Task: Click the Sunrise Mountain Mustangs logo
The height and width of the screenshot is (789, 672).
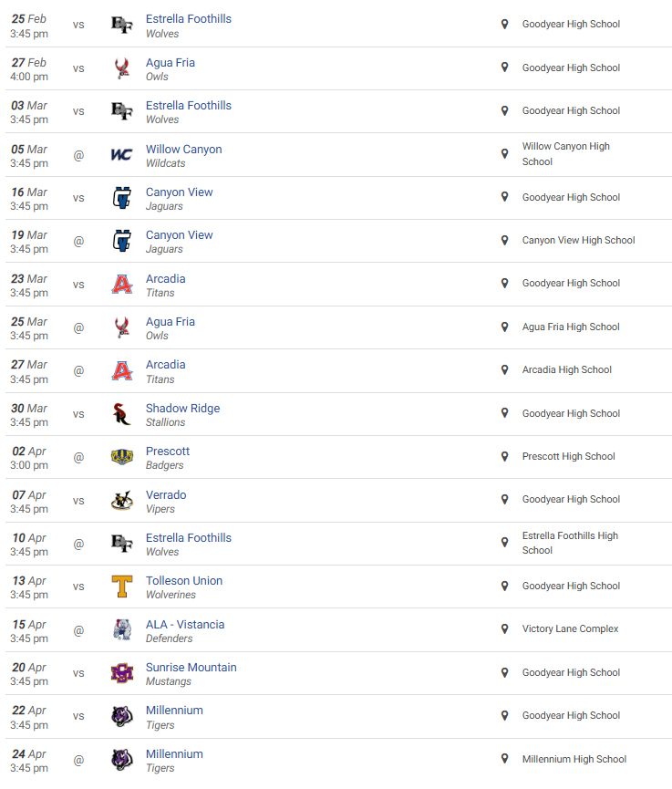Action: [121, 673]
